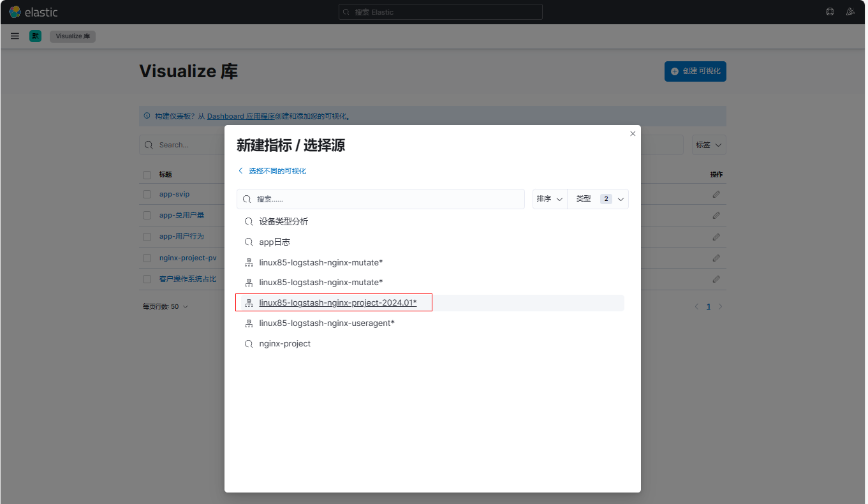Select linux85-logstash-nginx-project-2024.01* index pattern
The image size is (868, 504).
[337, 302]
